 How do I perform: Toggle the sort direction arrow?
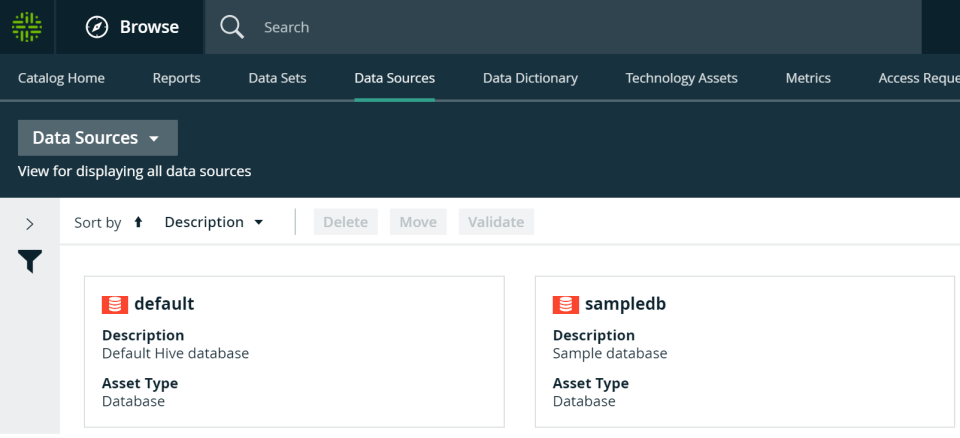coord(138,222)
